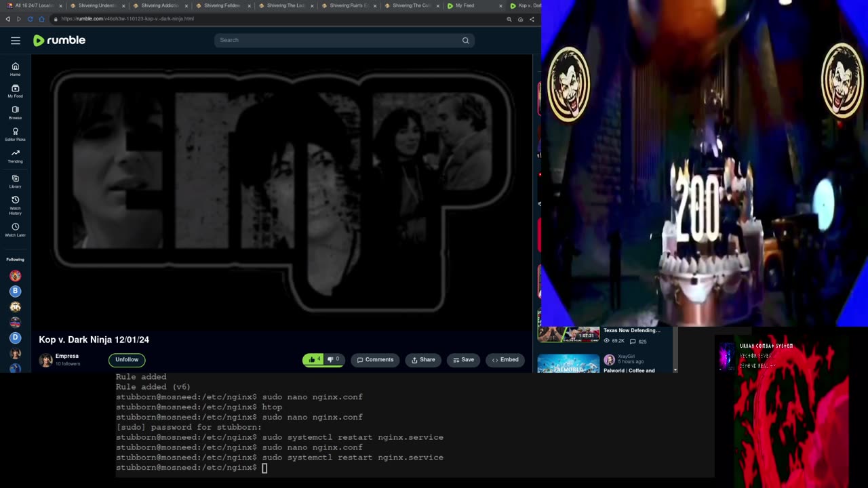Open Home in Rumble sidebar

(x=15, y=69)
